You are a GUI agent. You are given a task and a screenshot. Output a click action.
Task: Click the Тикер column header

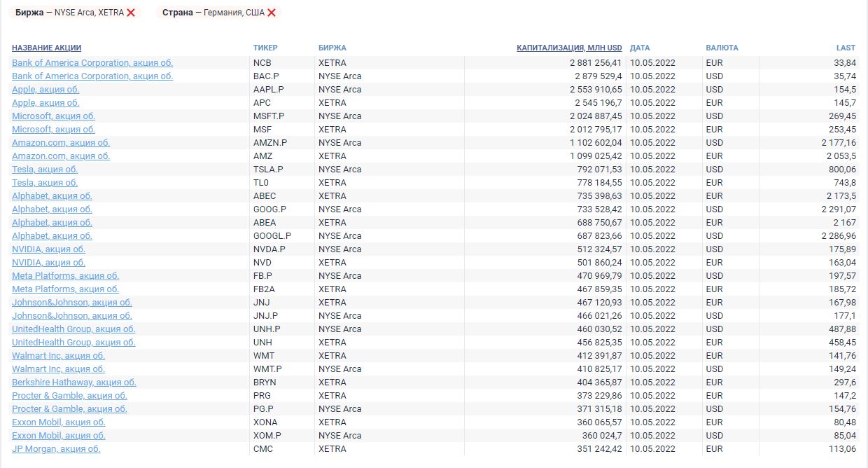(x=265, y=48)
